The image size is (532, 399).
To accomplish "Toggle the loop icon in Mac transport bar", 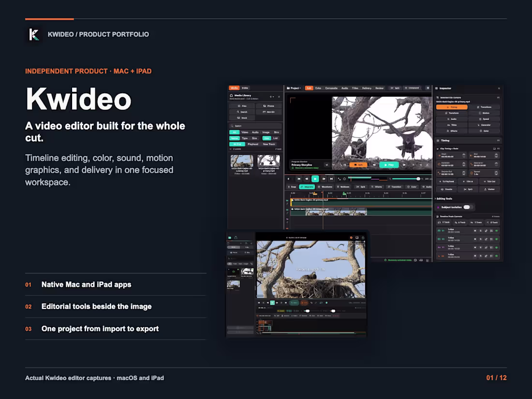I will (344, 179).
